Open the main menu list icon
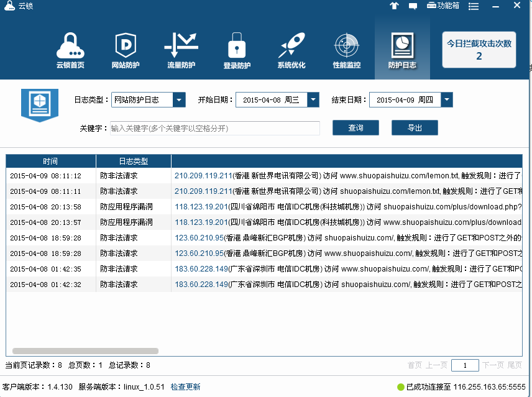The width and height of the screenshot is (532, 397). point(474,6)
